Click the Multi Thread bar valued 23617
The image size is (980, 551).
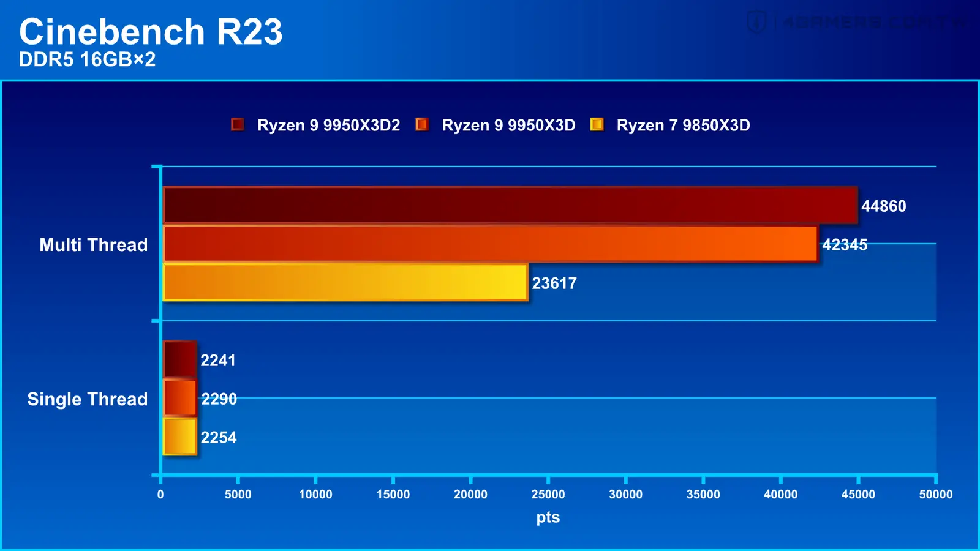coord(345,282)
